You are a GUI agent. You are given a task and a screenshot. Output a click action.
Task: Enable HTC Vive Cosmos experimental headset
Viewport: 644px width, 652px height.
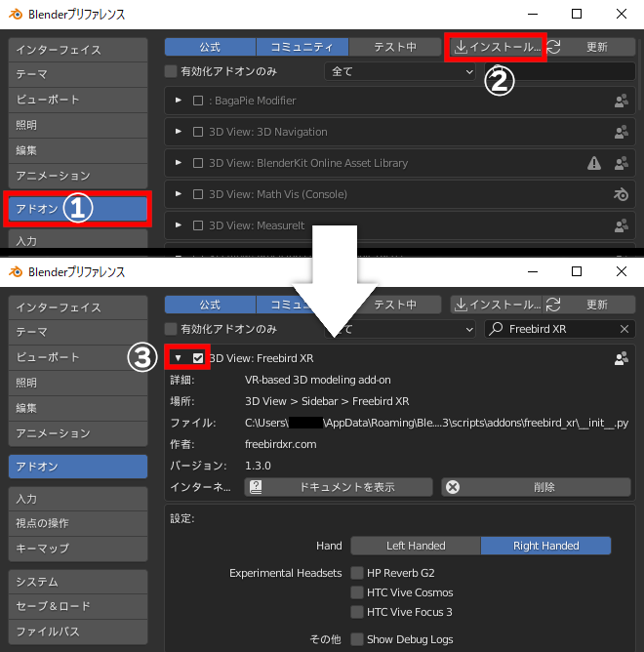coord(357,592)
